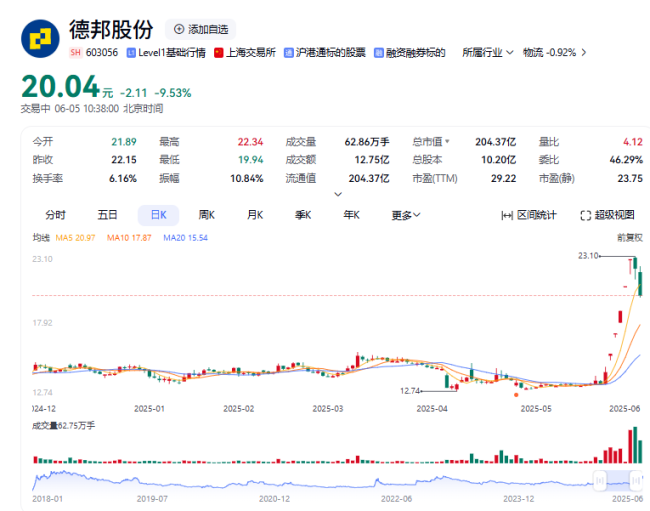650x511 pixels.
Task: Click the Level1基础行情 badge icon
Action: point(132,53)
